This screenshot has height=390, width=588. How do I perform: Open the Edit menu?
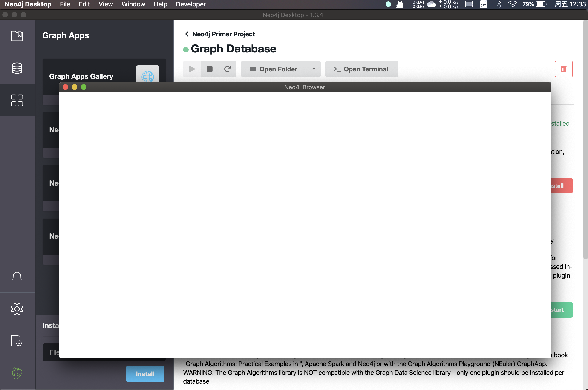[x=84, y=4]
